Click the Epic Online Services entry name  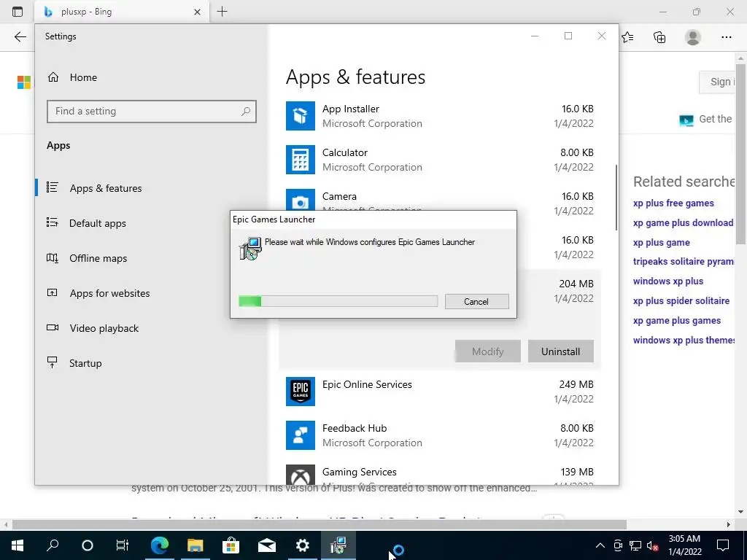tap(367, 384)
